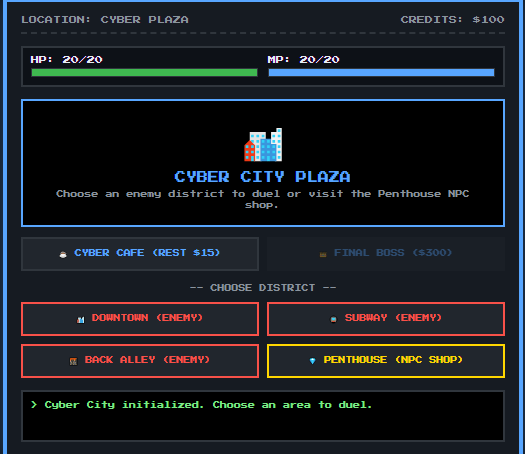The height and width of the screenshot is (454, 525).
Task: Select the Final Boss ($300) button
Action: 386,254
